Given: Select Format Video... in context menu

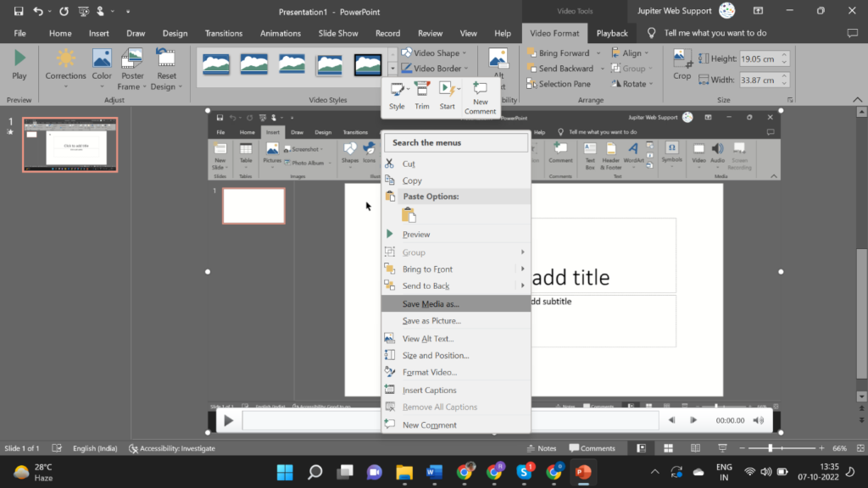Looking at the screenshot, I should (456, 373).
